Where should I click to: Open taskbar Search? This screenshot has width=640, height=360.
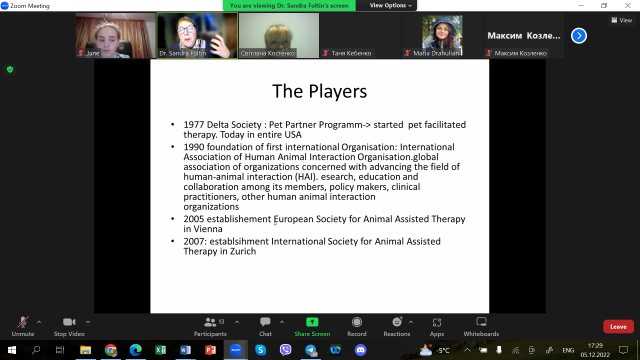click(36, 350)
